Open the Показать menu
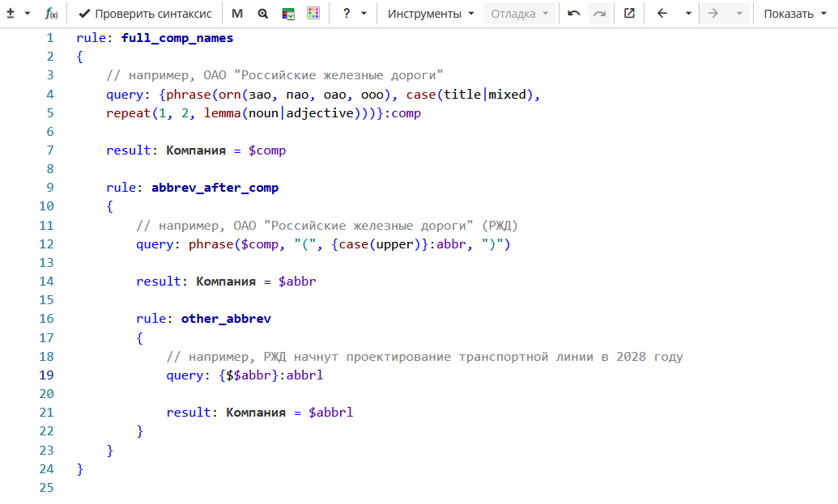The height and width of the screenshot is (504, 838). click(x=794, y=14)
